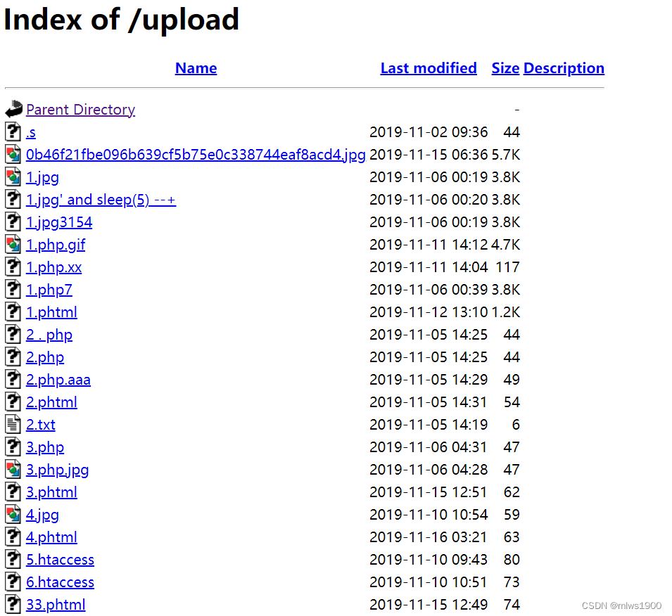Viewport: 672px width, 616px height.
Task: Sort by the Description column header
Action: 564,68
